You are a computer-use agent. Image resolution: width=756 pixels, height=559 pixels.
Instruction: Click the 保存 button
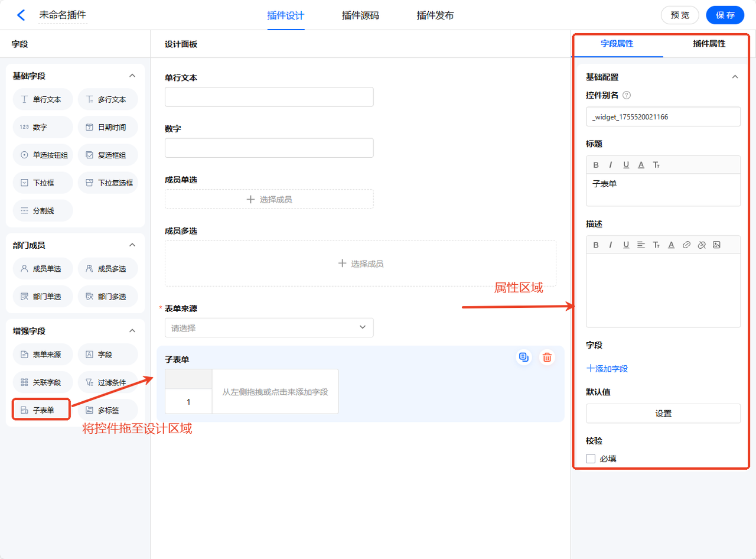pos(725,15)
